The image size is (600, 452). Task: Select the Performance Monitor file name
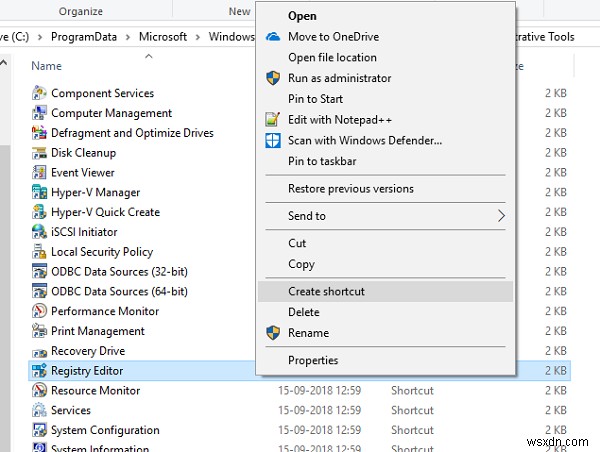click(105, 311)
